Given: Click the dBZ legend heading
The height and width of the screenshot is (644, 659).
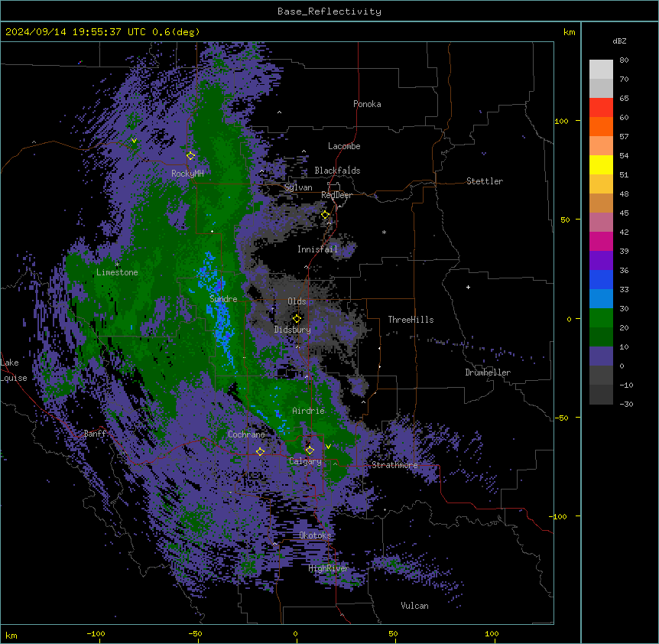Looking at the screenshot, I should pos(619,41).
